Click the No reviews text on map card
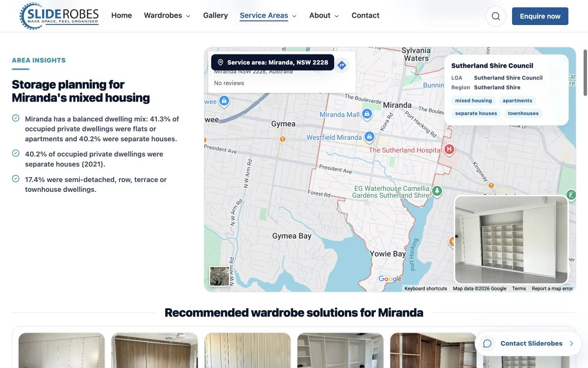The height and width of the screenshot is (368, 588). coord(229,83)
